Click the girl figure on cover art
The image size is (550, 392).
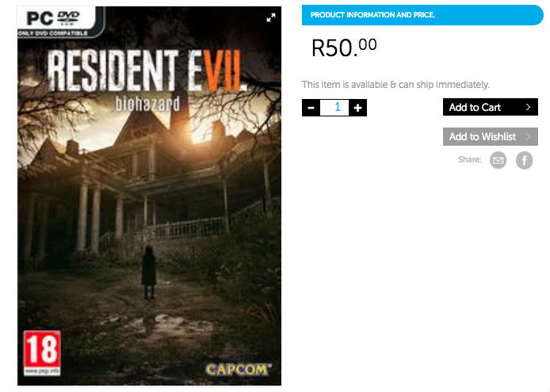pyautogui.click(x=149, y=272)
